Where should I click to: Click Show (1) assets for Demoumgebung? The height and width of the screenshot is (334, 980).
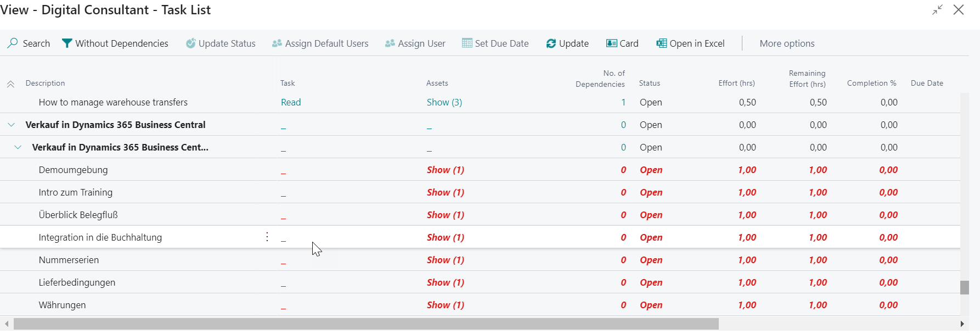446,170
